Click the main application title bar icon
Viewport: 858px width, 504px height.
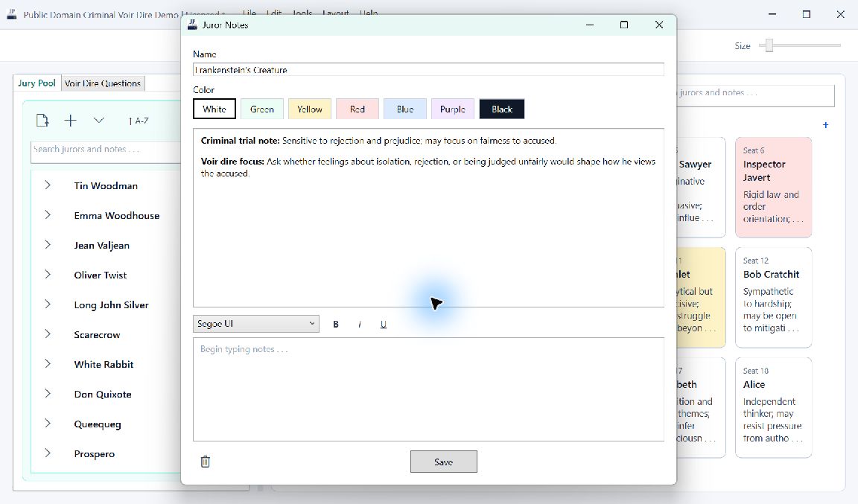(12, 14)
